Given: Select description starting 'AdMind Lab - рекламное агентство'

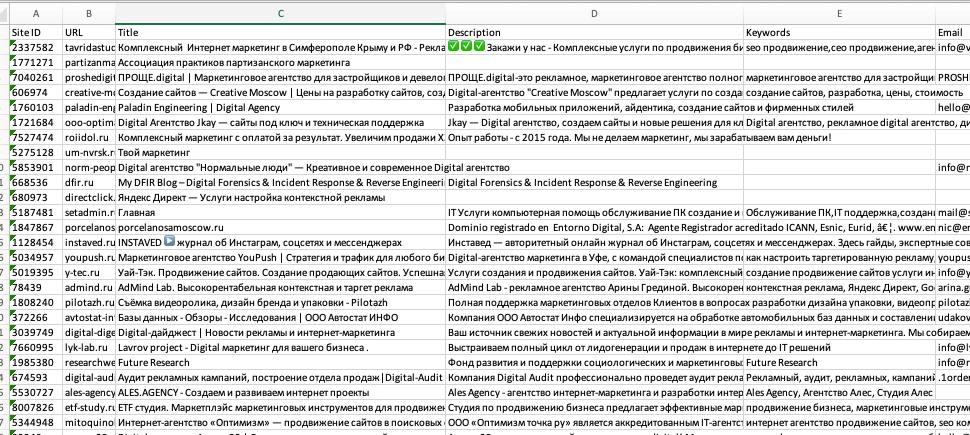Looking at the screenshot, I should pyautogui.click(x=594, y=287).
